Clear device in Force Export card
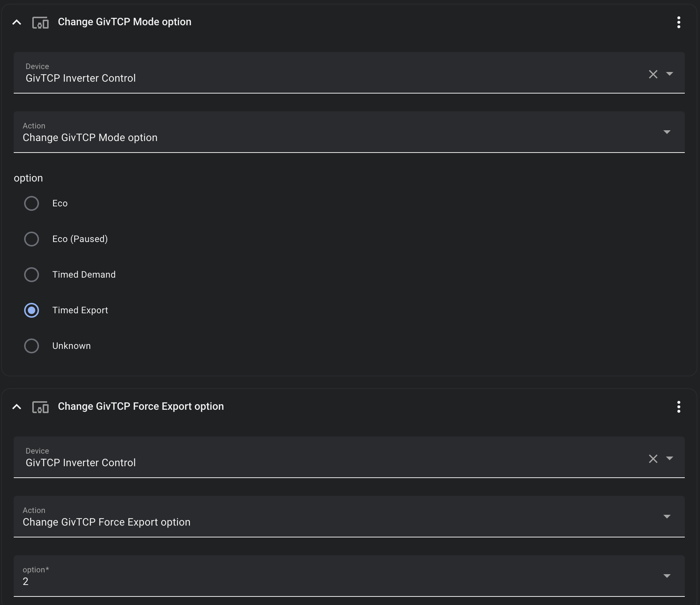 point(653,458)
